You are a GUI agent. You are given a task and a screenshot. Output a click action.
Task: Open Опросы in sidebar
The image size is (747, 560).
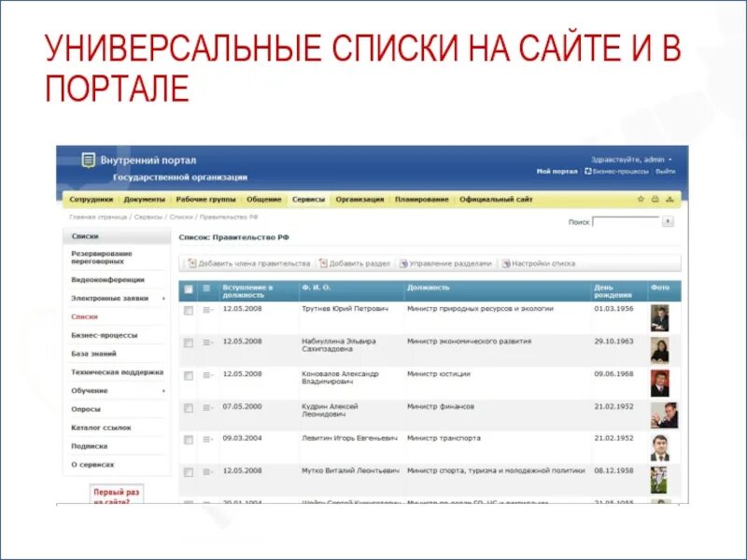pyautogui.click(x=86, y=410)
